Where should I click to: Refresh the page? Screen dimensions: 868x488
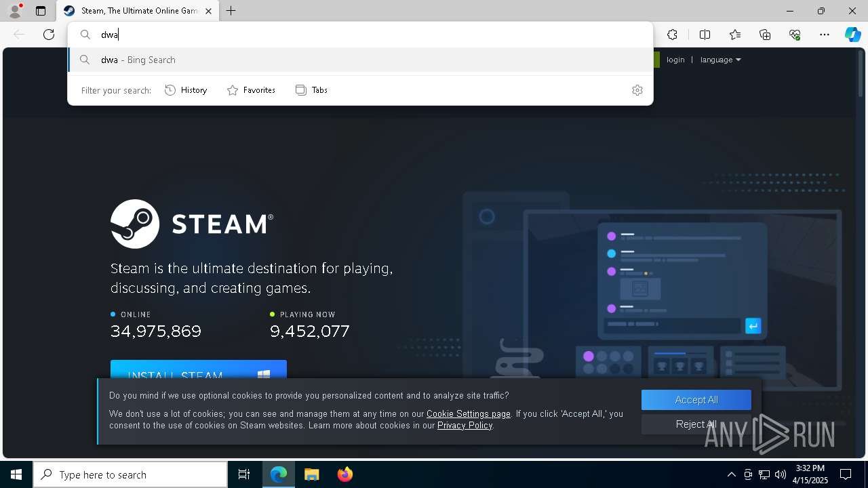click(49, 35)
